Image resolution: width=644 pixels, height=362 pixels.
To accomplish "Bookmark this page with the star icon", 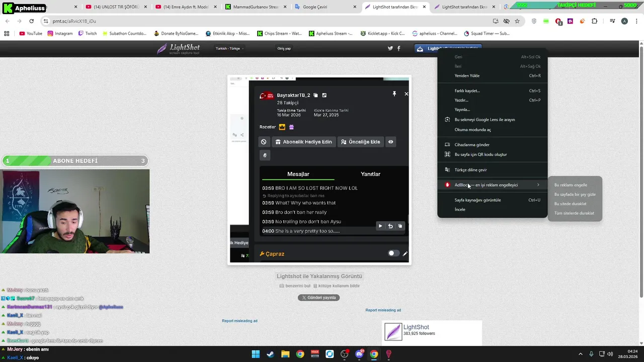I will 517,21.
